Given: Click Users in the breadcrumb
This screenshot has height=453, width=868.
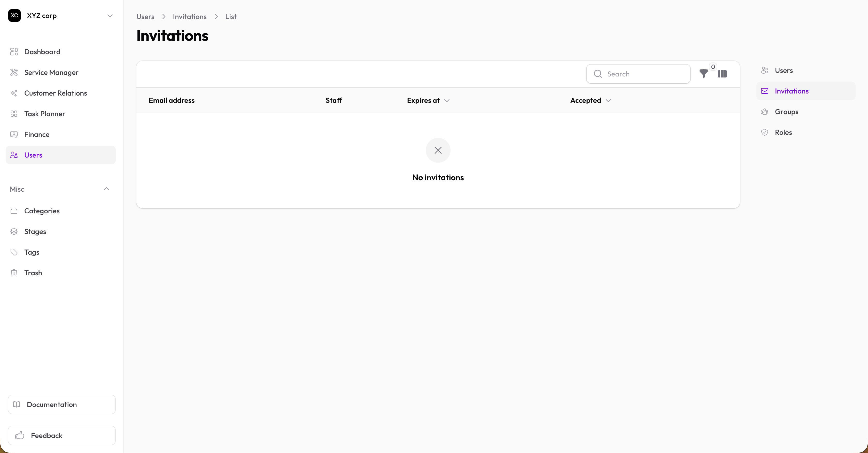Looking at the screenshot, I should (x=145, y=17).
